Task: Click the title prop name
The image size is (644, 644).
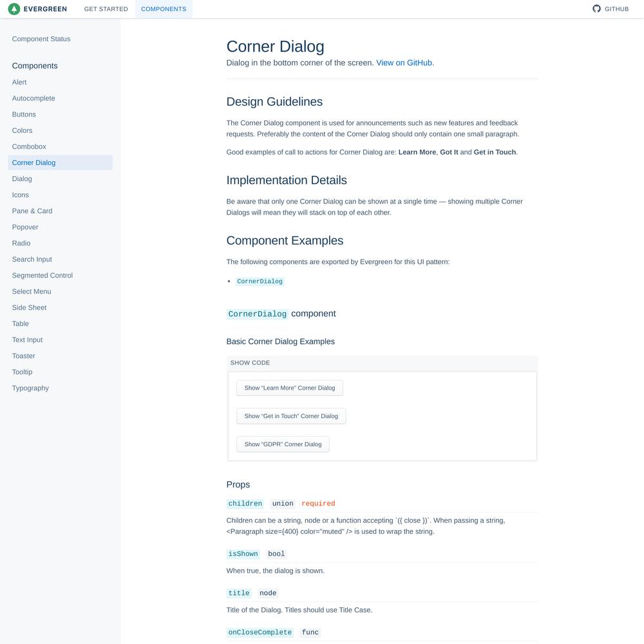Action: click(x=239, y=593)
